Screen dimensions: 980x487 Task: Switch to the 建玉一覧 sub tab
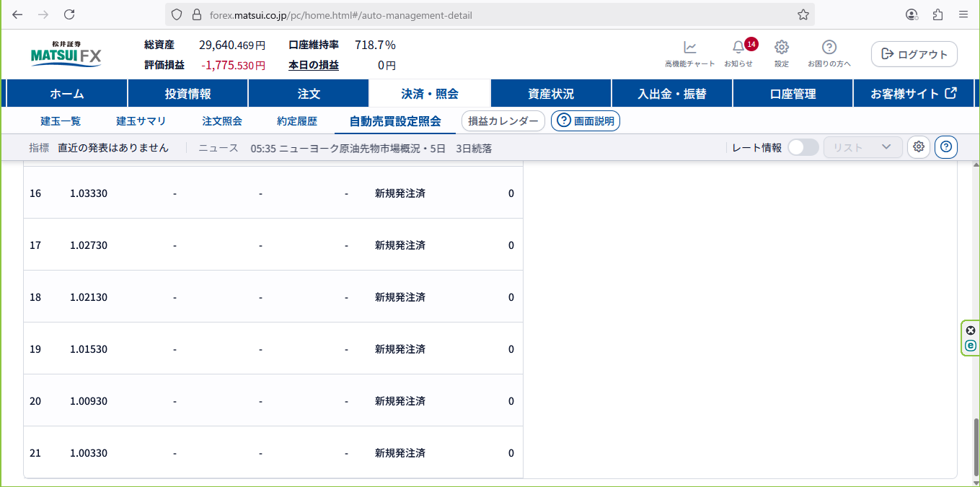61,121
